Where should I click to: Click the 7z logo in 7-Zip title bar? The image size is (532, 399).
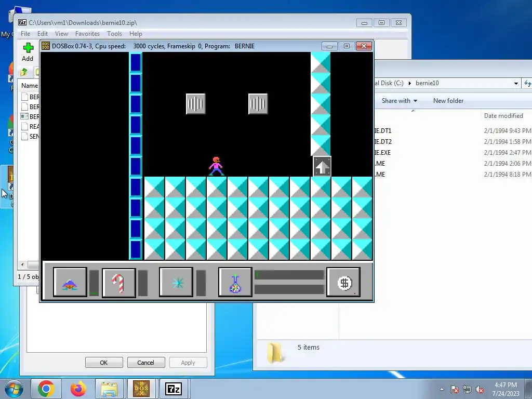[x=22, y=23]
